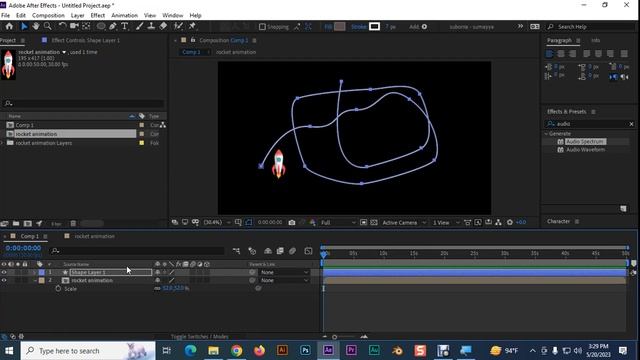This screenshot has width=640, height=360.
Task: Toggle Fast Previews in viewer
Action: pyautogui.click(x=478, y=222)
